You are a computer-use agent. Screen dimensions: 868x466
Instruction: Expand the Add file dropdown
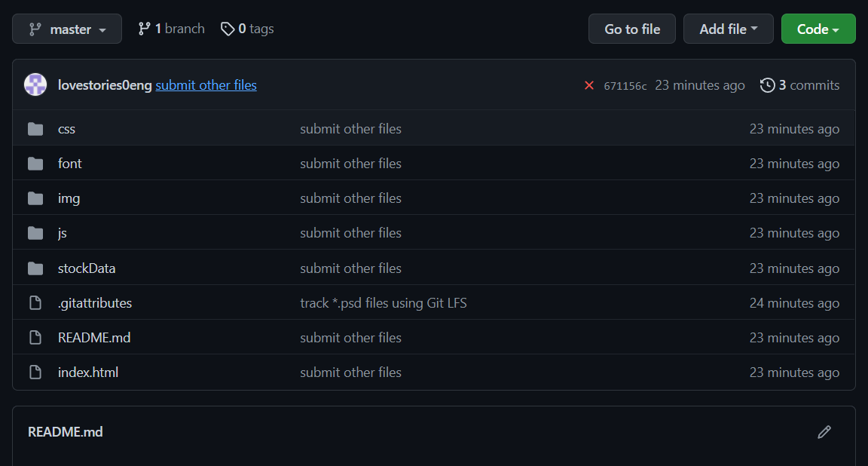(728, 29)
